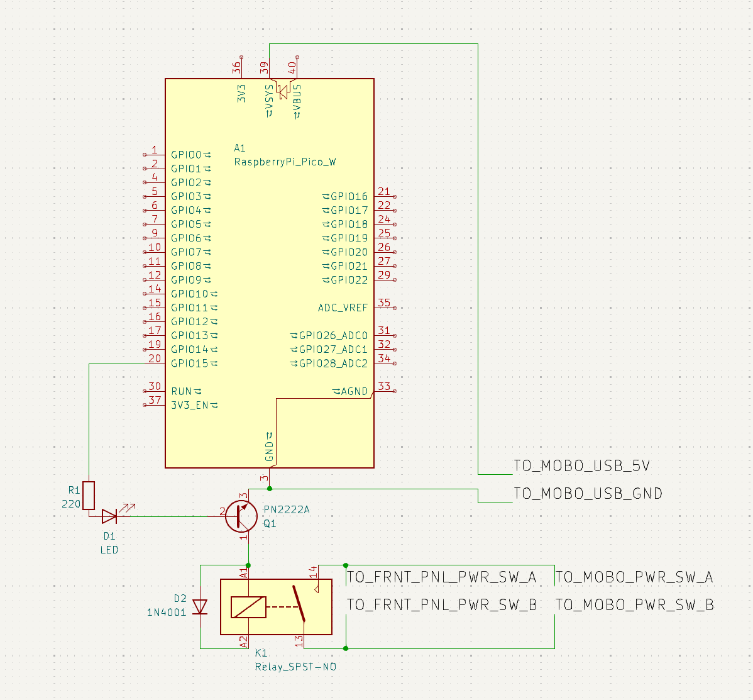Click relay pin label 14
Screen dimensions: 753x700
313,572
